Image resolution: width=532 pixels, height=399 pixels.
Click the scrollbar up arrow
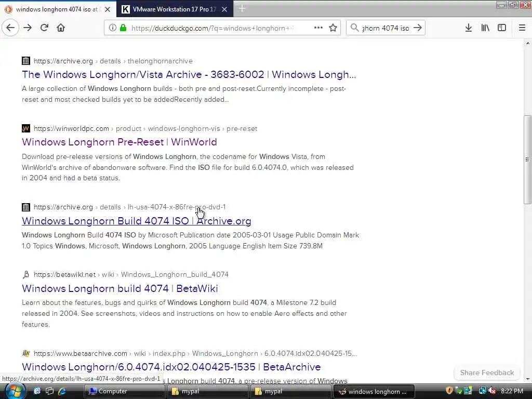tap(527, 43)
